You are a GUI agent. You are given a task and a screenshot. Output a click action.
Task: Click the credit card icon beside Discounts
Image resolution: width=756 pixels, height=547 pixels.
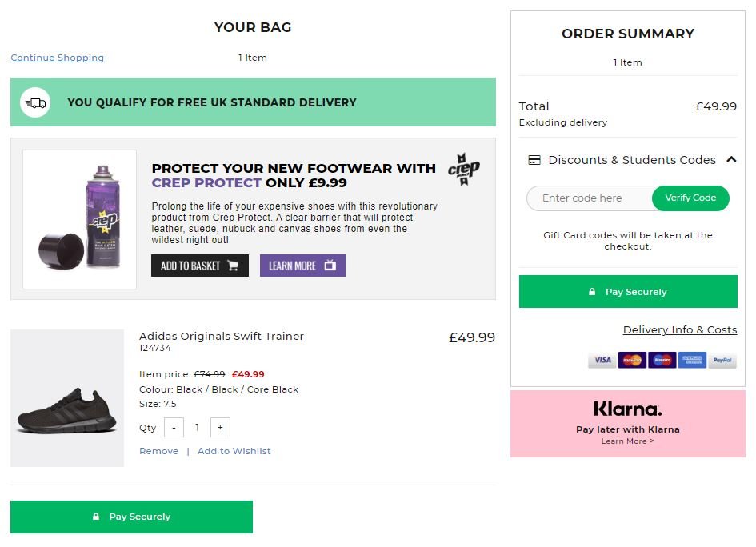click(534, 160)
